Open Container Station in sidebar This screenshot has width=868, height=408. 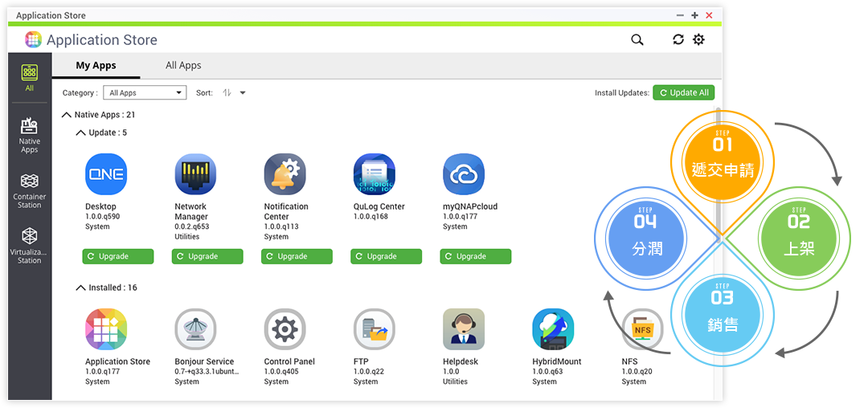coord(30,190)
